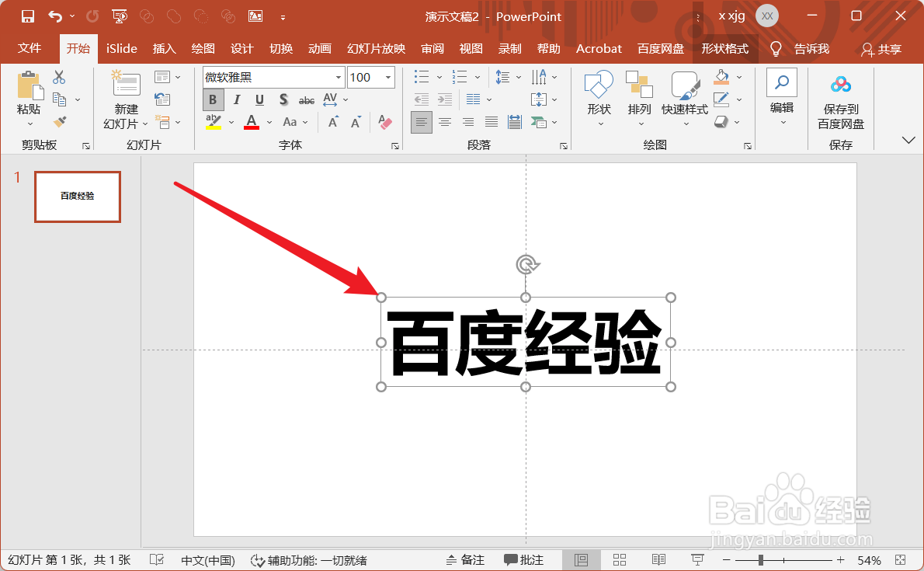The image size is (924, 571).
Task: Open the font name dropdown
Action: [x=339, y=77]
